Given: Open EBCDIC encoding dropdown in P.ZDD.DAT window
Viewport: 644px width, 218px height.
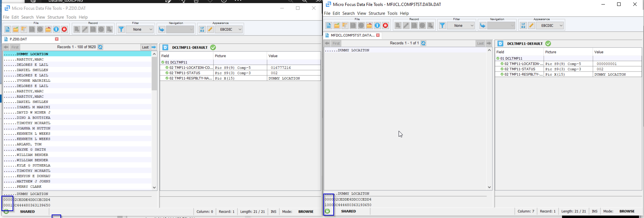Looking at the screenshot, I should [x=229, y=30].
